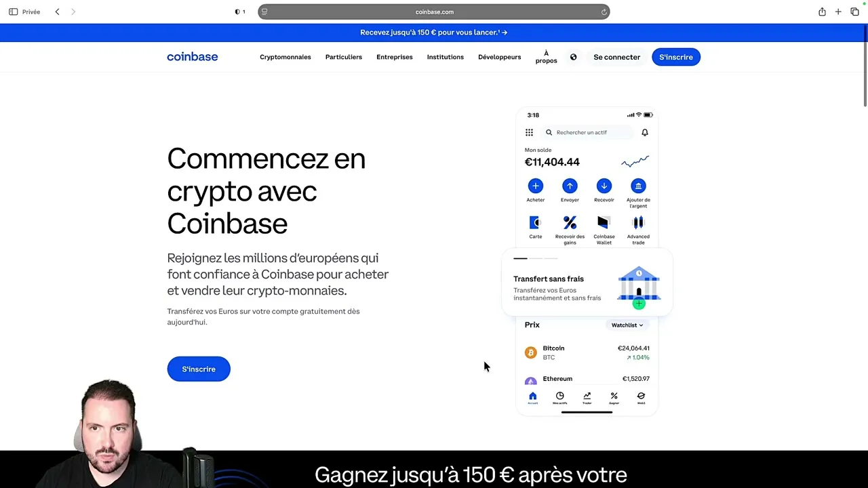Click the Recevoir des gains percent icon
Viewport: 868px width, 488px height.
coord(570,222)
